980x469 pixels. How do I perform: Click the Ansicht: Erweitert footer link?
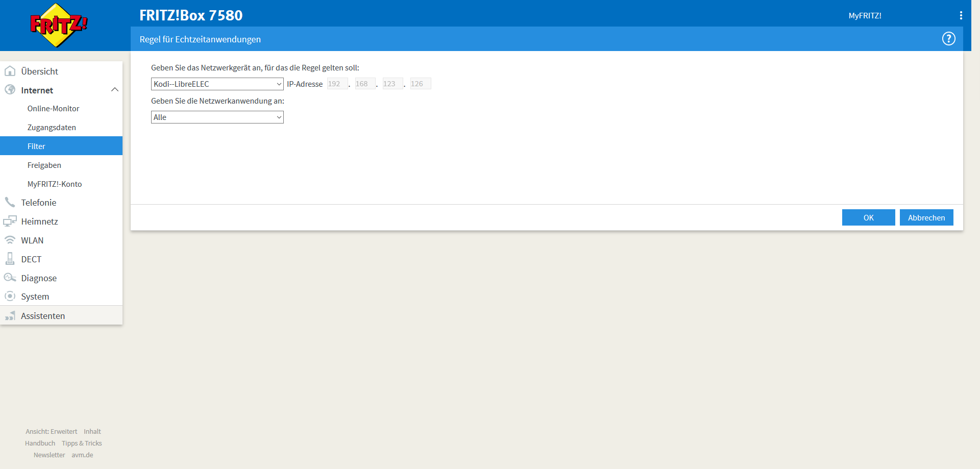pos(52,431)
